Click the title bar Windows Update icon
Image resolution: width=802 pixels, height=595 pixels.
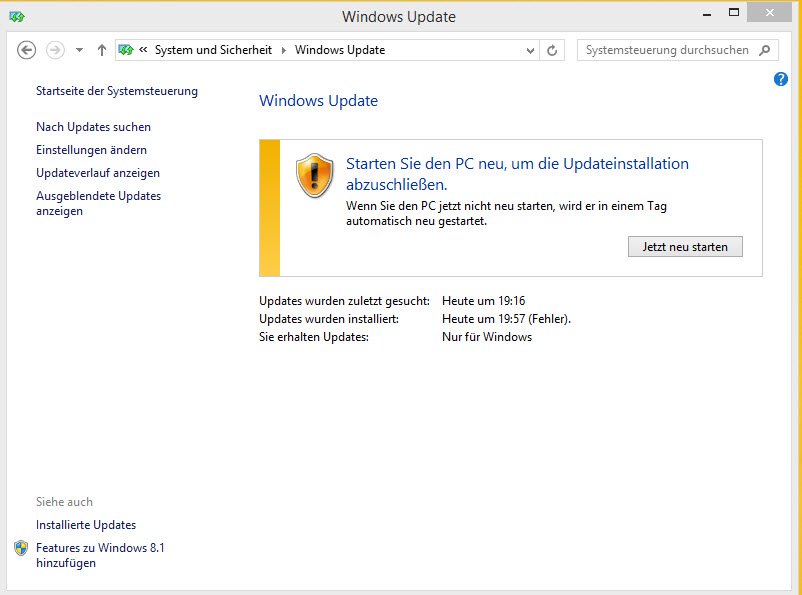(17, 17)
